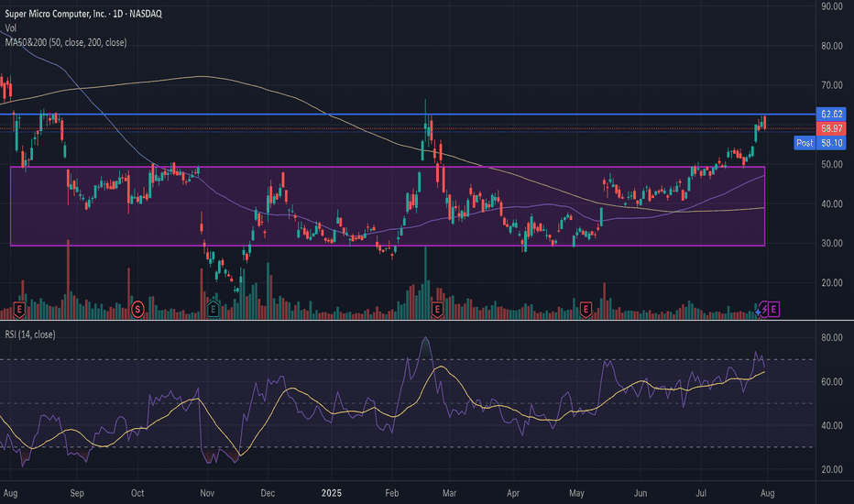The height and width of the screenshot is (504, 854).
Task: Click the May label on time axis
Action: (x=576, y=493)
